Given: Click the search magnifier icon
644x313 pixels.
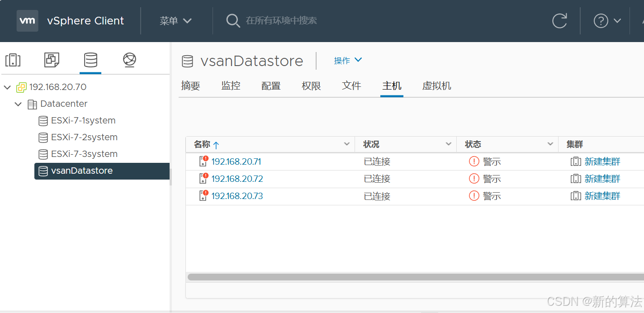Looking at the screenshot, I should 233,21.
